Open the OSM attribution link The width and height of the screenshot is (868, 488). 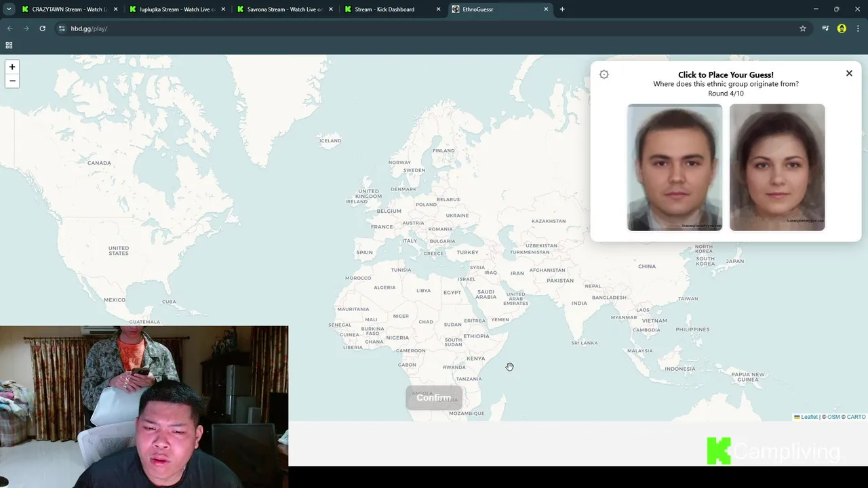click(833, 417)
